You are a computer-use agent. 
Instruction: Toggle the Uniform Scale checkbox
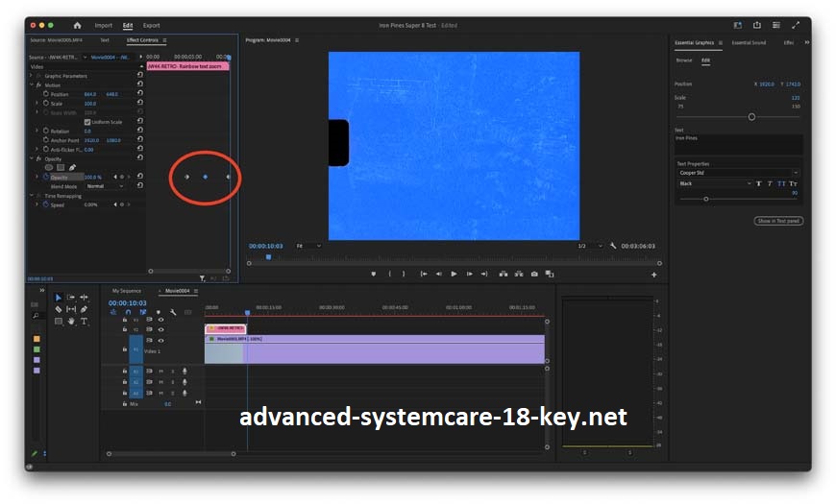(x=87, y=122)
